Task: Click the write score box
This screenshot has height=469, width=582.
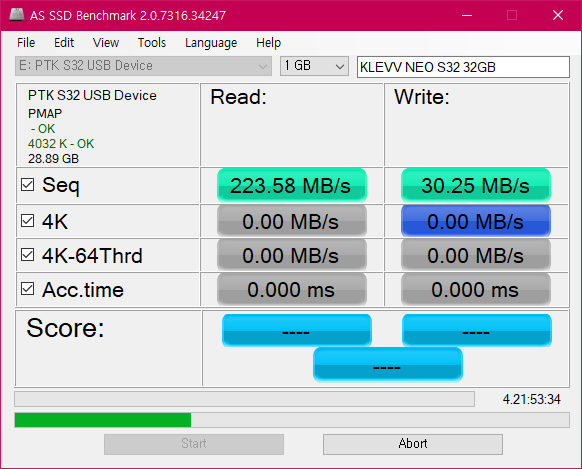Action: click(477, 330)
